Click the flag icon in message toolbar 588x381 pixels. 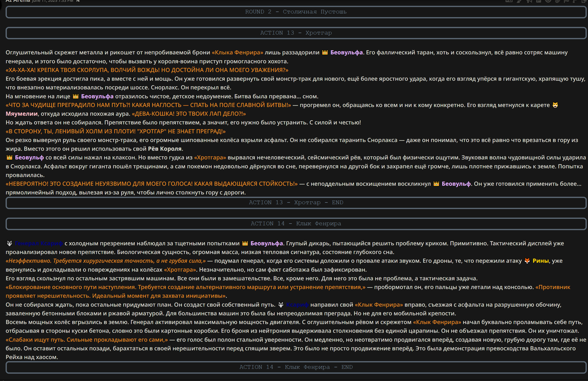(x=566, y=1)
